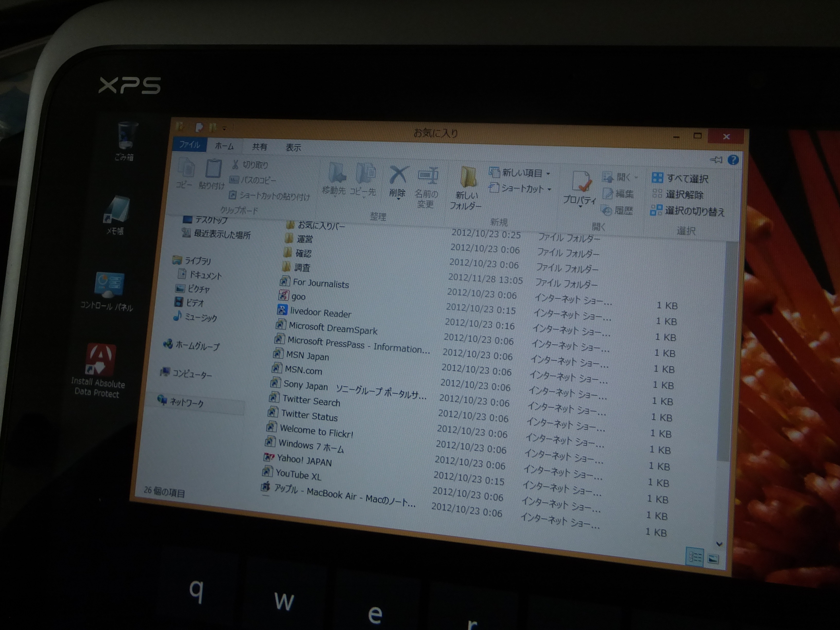Screen dimensions: 840x630
Task: Select the 調査 folder
Action: point(296,267)
